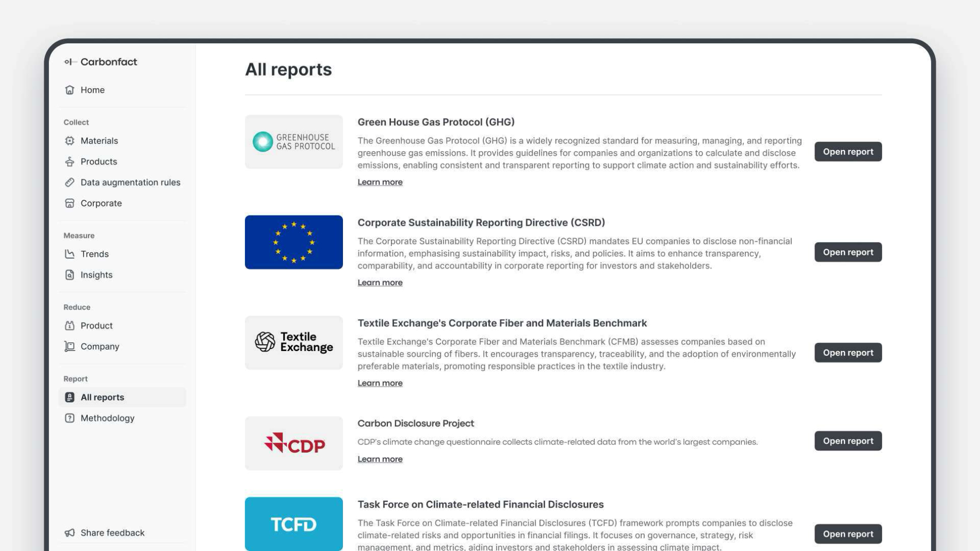Click the Home house icon

pyautogui.click(x=70, y=90)
